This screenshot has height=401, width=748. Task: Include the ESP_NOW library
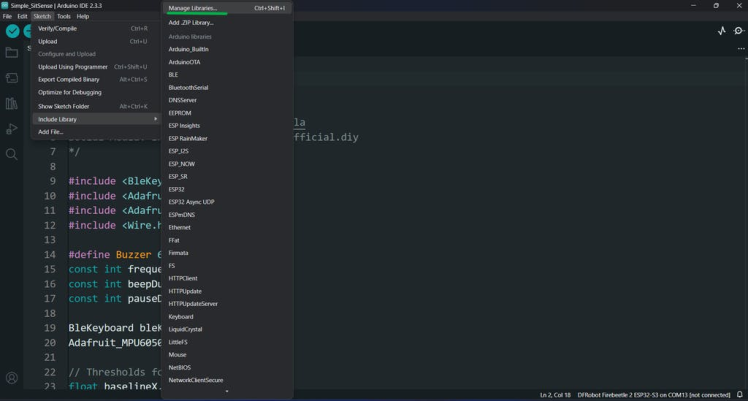point(227,164)
